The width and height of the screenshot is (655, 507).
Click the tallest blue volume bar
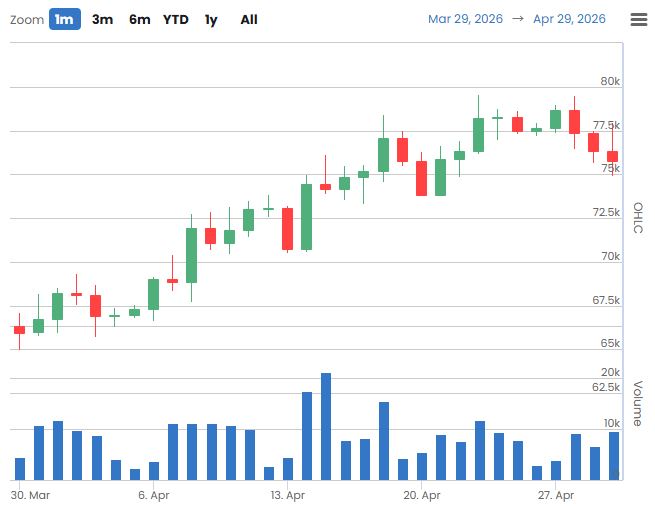(x=326, y=426)
